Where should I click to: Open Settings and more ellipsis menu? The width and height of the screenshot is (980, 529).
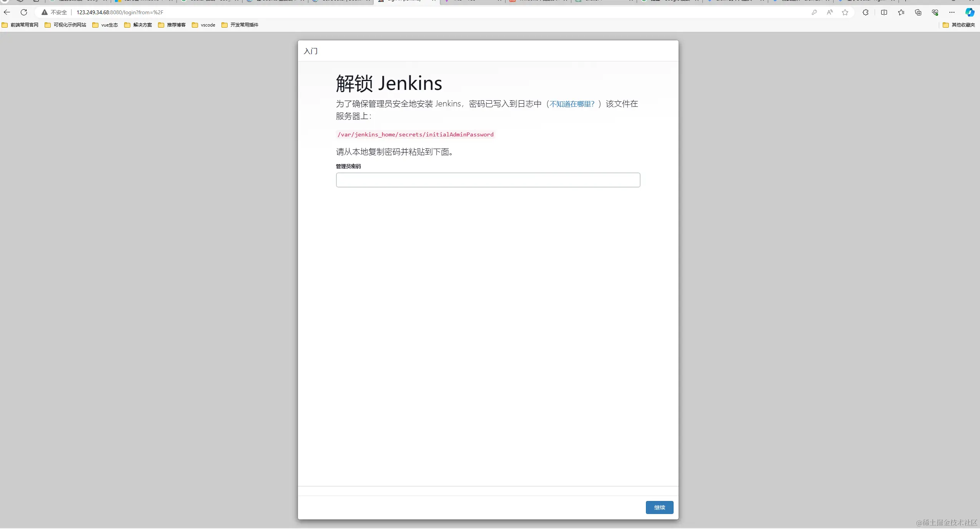point(952,12)
